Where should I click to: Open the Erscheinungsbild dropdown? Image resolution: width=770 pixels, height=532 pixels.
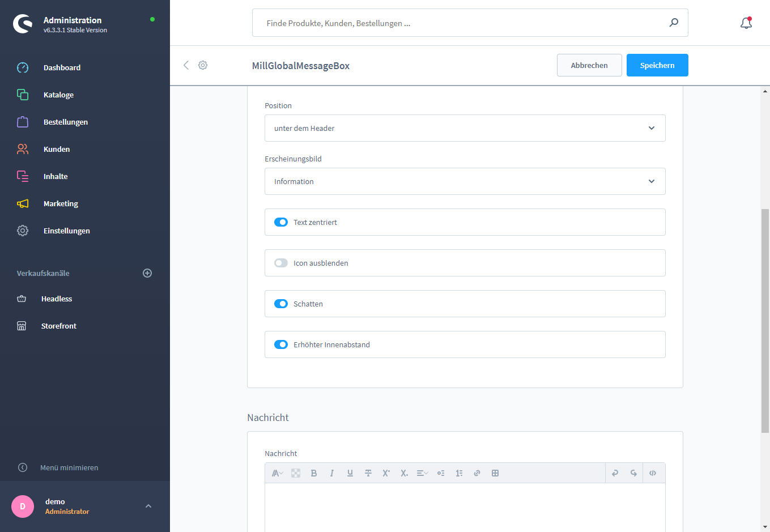pyautogui.click(x=465, y=181)
